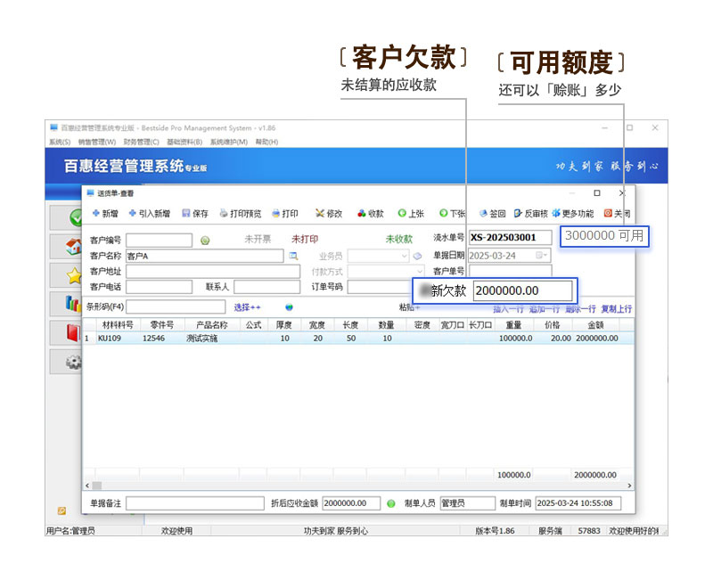
Task: Open 帮助(H) menu
Action: pyautogui.click(x=266, y=142)
